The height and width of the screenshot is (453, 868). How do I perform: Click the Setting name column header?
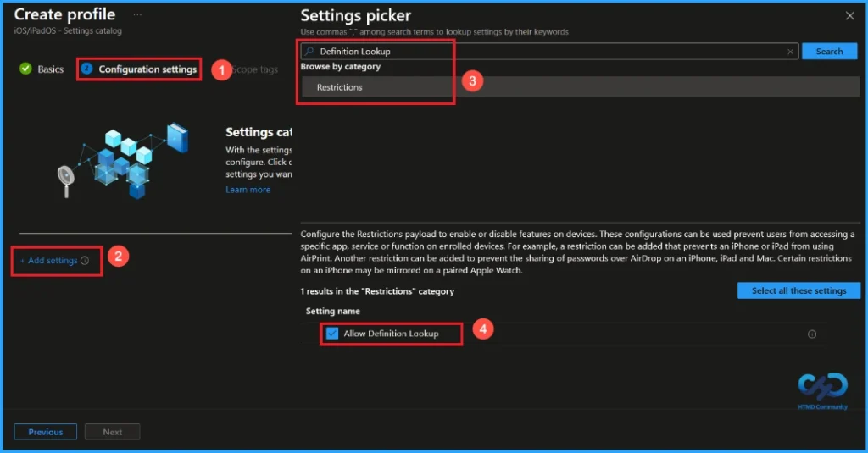point(332,311)
